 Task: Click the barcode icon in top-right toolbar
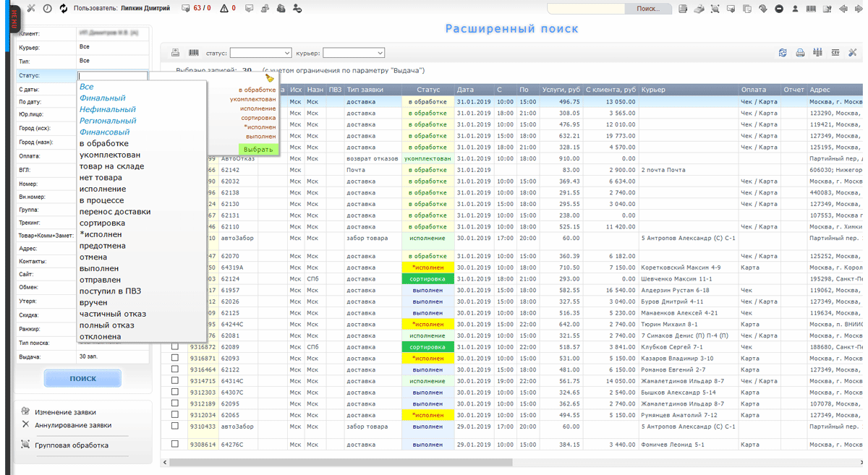(x=811, y=9)
